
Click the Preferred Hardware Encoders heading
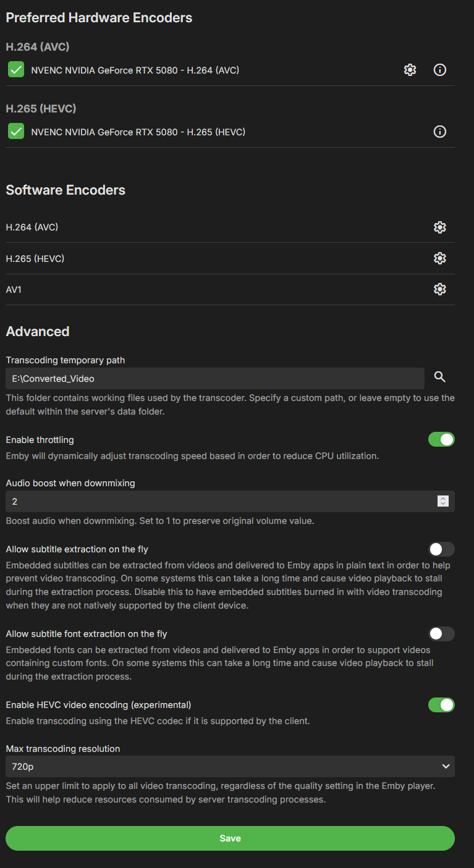coord(99,18)
